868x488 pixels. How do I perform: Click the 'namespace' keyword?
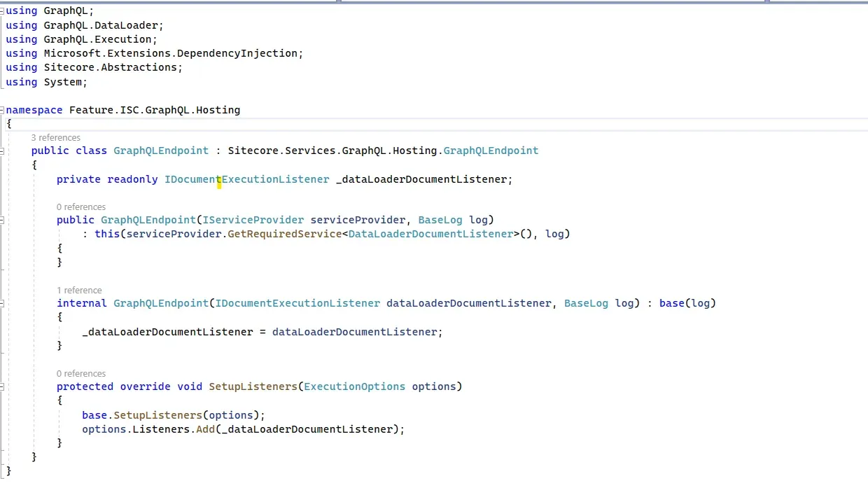pos(34,110)
